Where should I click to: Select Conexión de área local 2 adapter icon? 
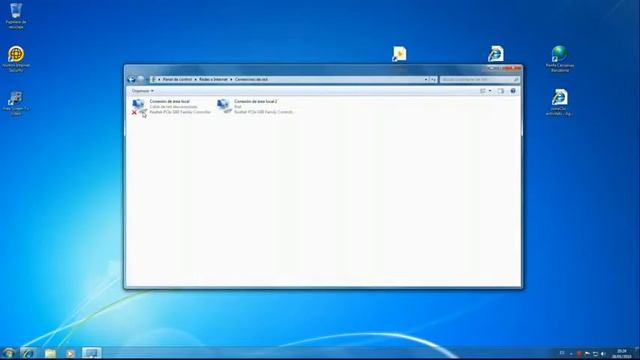[224, 106]
